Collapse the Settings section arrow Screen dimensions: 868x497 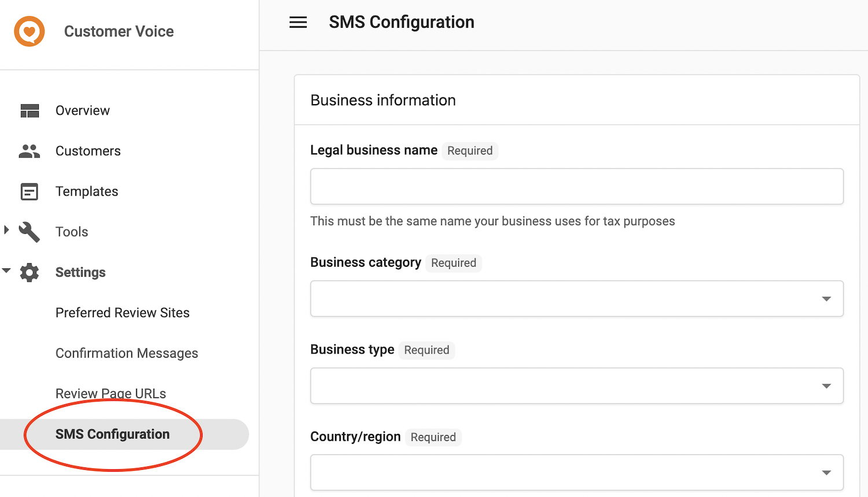[6, 270]
